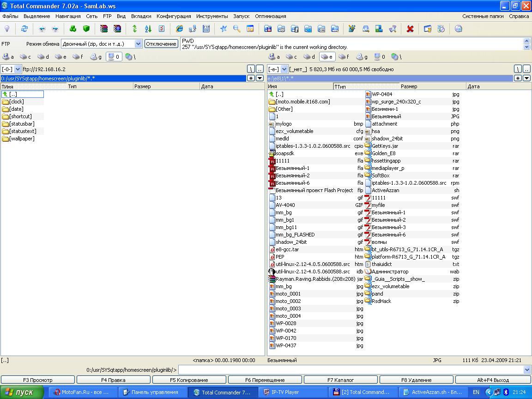Open the Навигация menu
Screen dimensions: 532x399
[x=68, y=16]
